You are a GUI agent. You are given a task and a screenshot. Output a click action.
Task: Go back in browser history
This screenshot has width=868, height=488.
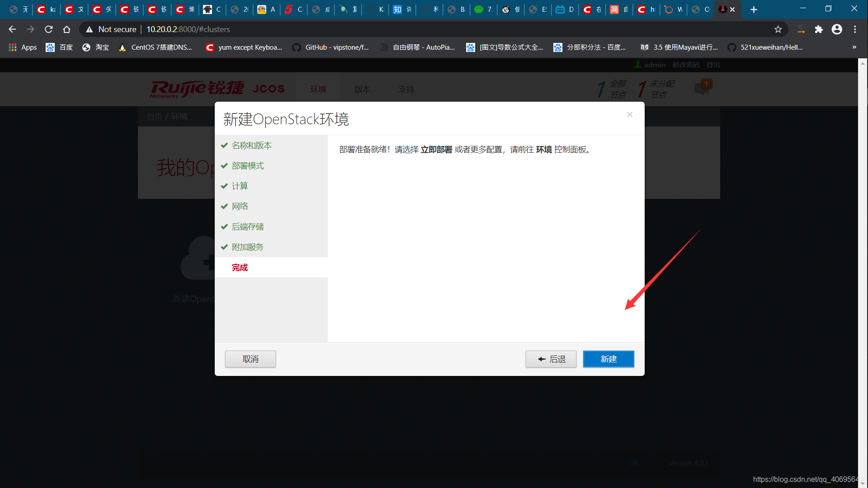pyautogui.click(x=12, y=29)
